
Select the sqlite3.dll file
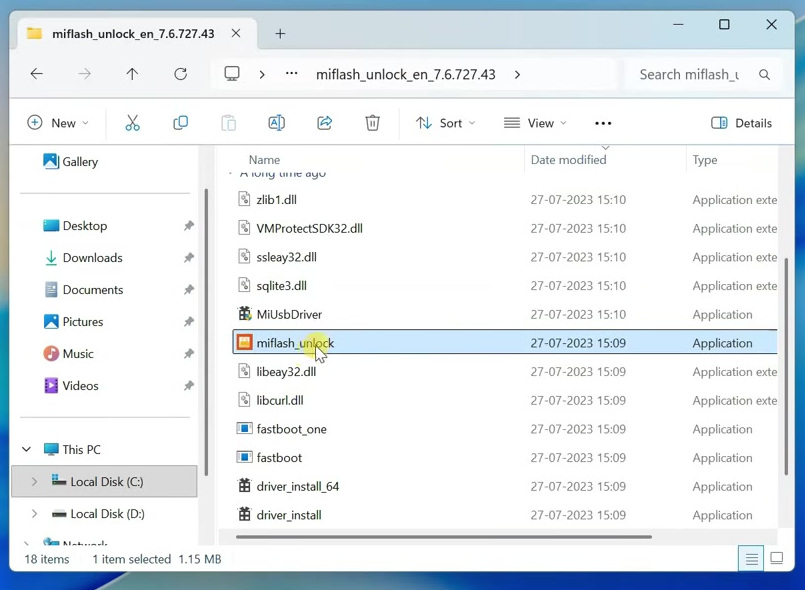pyautogui.click(x=505, y=286)
